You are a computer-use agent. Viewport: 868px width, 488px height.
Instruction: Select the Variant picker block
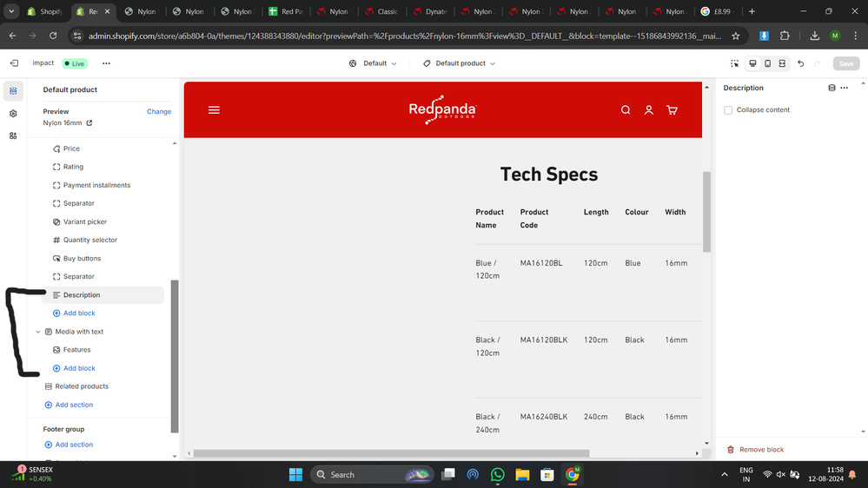(x=84, y=222)
